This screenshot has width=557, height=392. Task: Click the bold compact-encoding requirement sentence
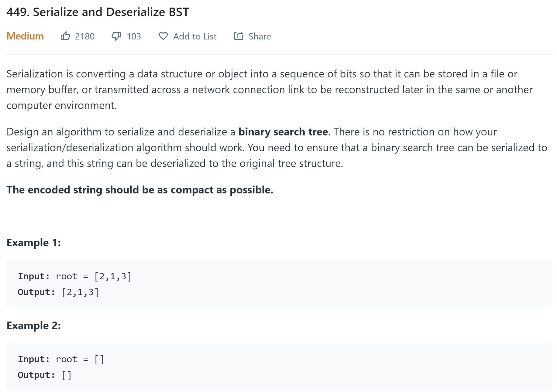pos(140,190)
